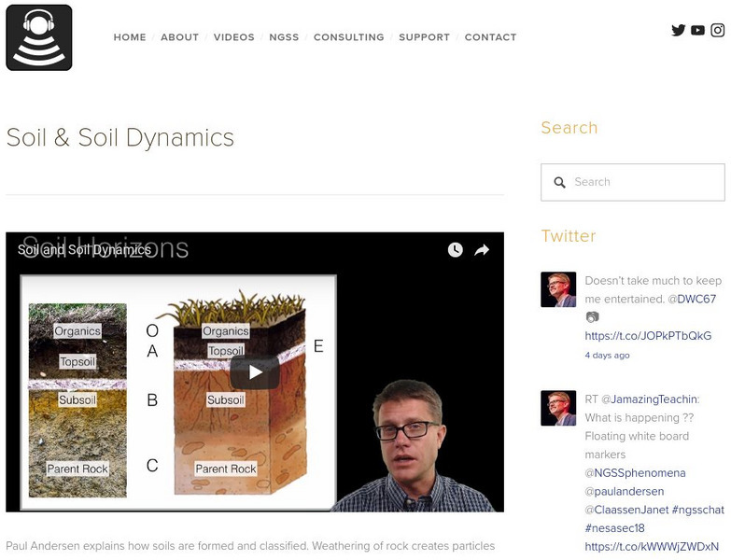Screen dimensions: 731x560
Task: Open first tweet's profile avatar
Action: (x=558, y=289)
